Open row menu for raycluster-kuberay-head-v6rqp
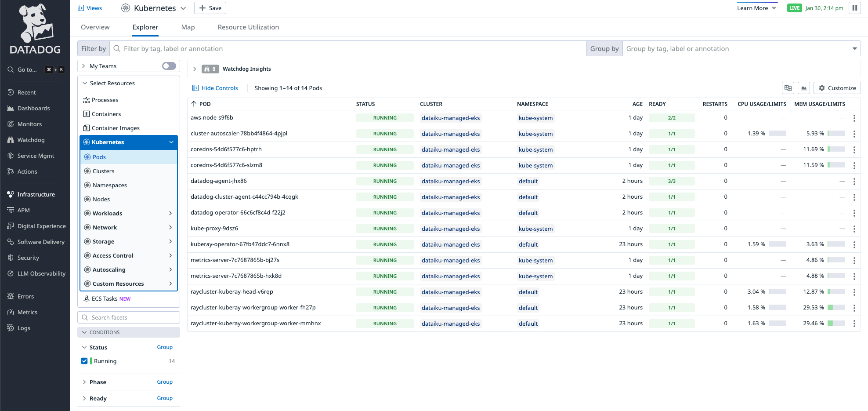This screenshot has height=411, width=868. point(854,292)
